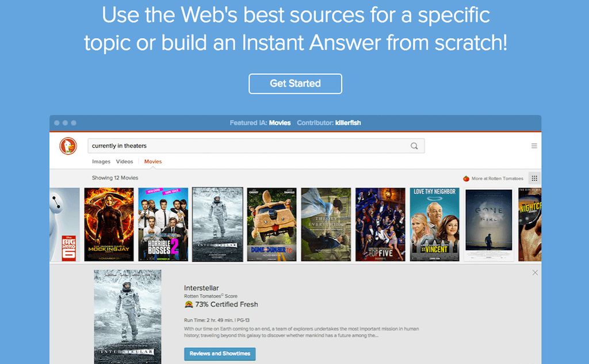Image resolution: width=589 pixels, height=364 pixels.
Task: Switch to the Images tab
Action: tap(101, 162)
